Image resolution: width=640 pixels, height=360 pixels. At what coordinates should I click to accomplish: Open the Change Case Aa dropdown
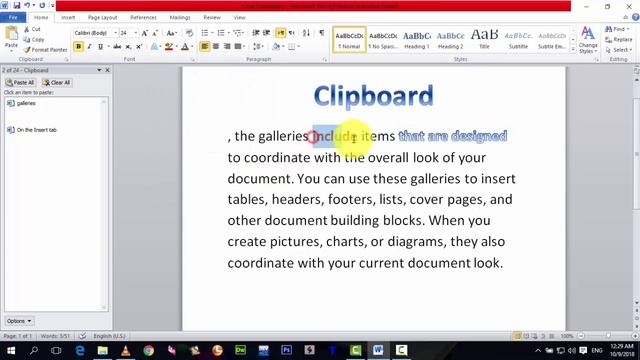[172, 33]
